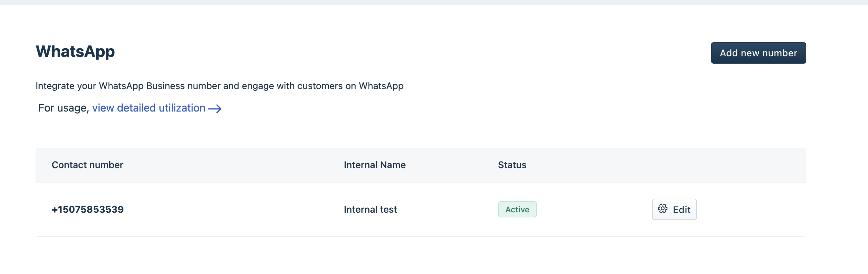
Task: Click the Add new number button
Action: 758,53
